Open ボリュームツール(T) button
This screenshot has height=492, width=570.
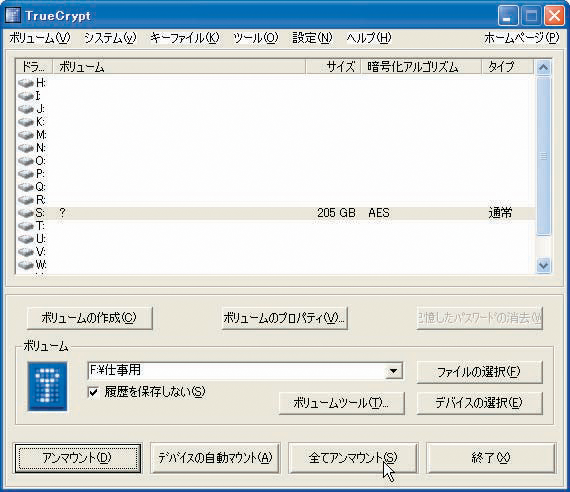341,403
